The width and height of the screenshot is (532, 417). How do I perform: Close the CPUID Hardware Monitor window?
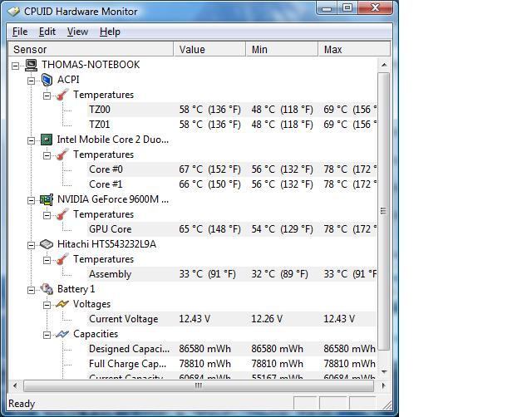(x=375, y=7)
